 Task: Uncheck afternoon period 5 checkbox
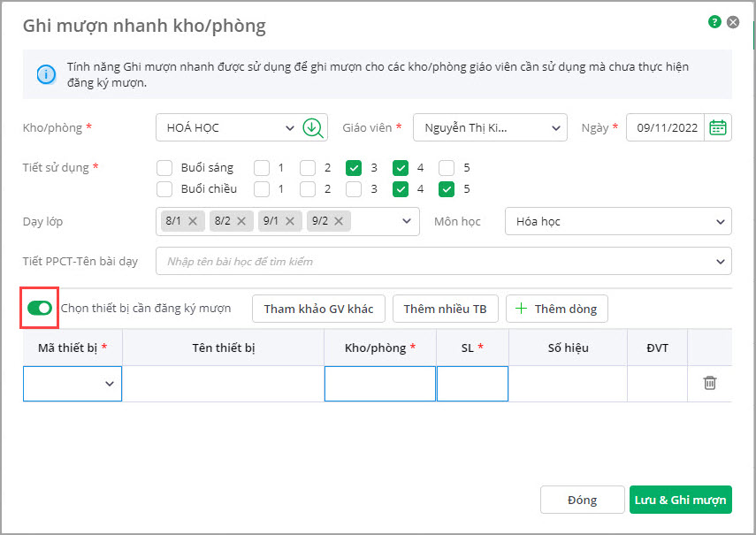(x=447, y=188)
